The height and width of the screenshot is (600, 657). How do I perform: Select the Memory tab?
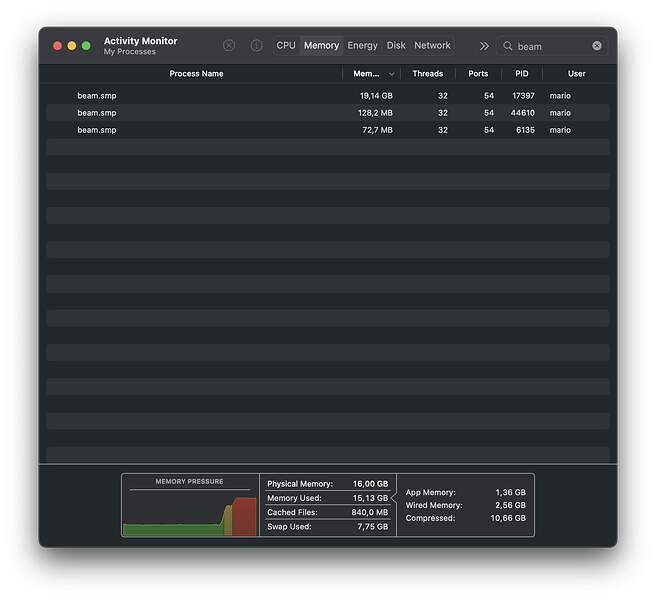(x=321, y=46)
